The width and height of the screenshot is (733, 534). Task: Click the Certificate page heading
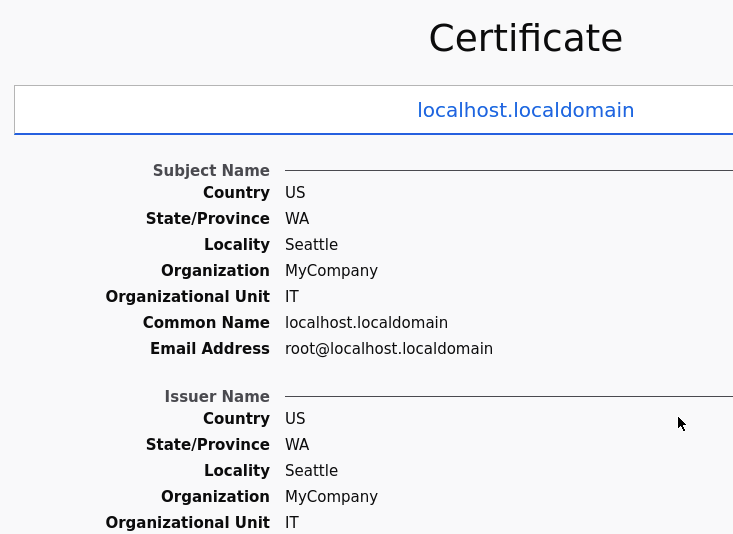525,38
